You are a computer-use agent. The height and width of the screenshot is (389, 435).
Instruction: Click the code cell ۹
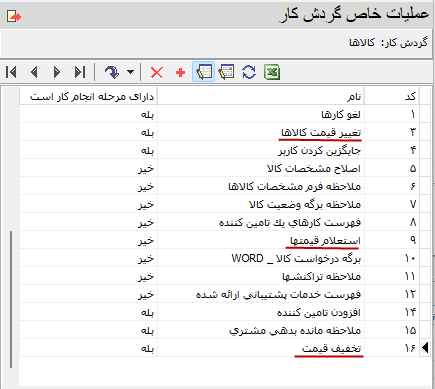[393, 240]
